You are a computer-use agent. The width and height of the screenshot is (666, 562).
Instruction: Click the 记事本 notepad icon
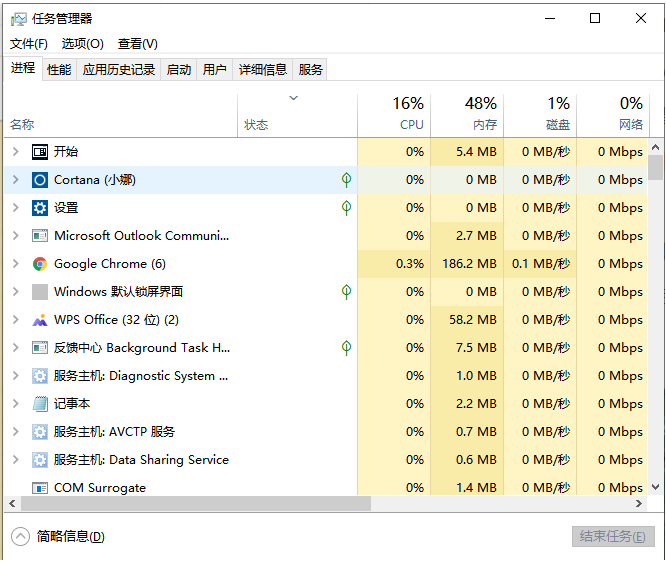[x=40, y=404]
